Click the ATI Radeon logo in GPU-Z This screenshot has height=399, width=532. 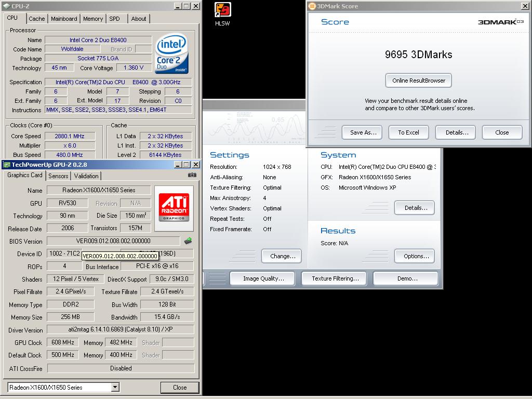click(x=174, y=208)
